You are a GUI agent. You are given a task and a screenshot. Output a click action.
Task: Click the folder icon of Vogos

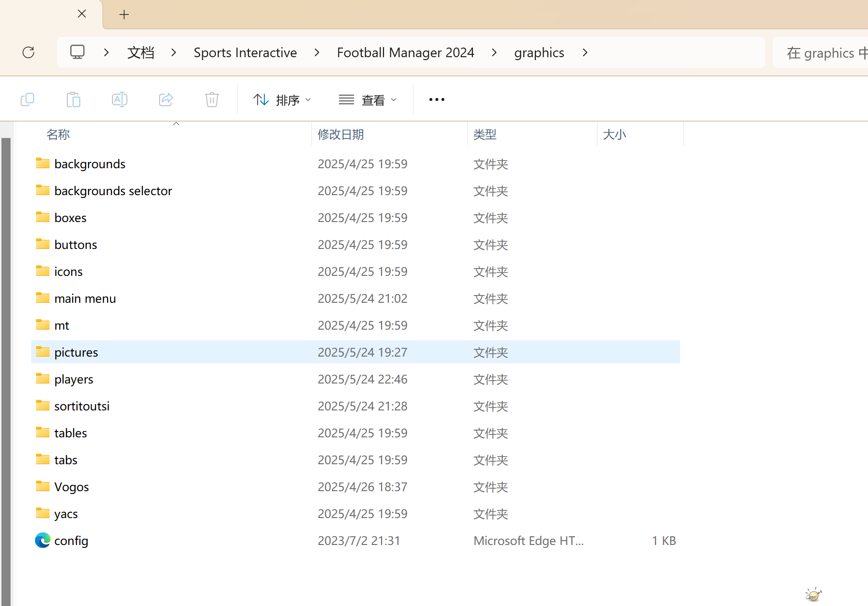pyautogui.click(x=43, y=486)
